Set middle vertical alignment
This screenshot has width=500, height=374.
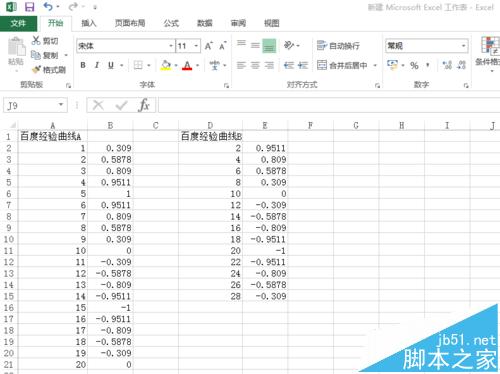pyautogui.click(x=255, y=45)
